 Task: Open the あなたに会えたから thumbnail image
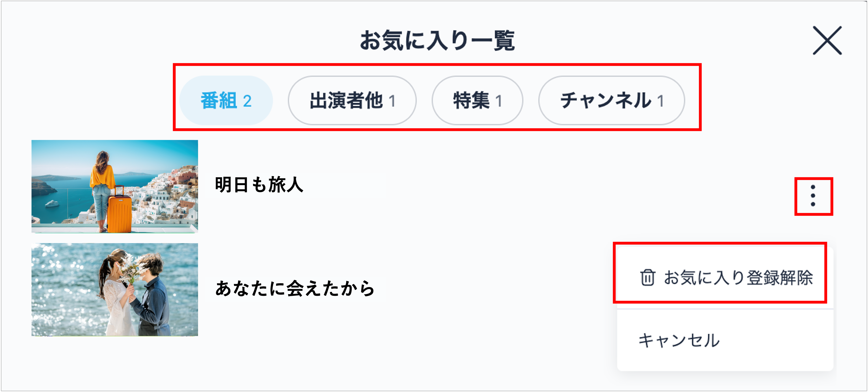(x=115, y=289)
